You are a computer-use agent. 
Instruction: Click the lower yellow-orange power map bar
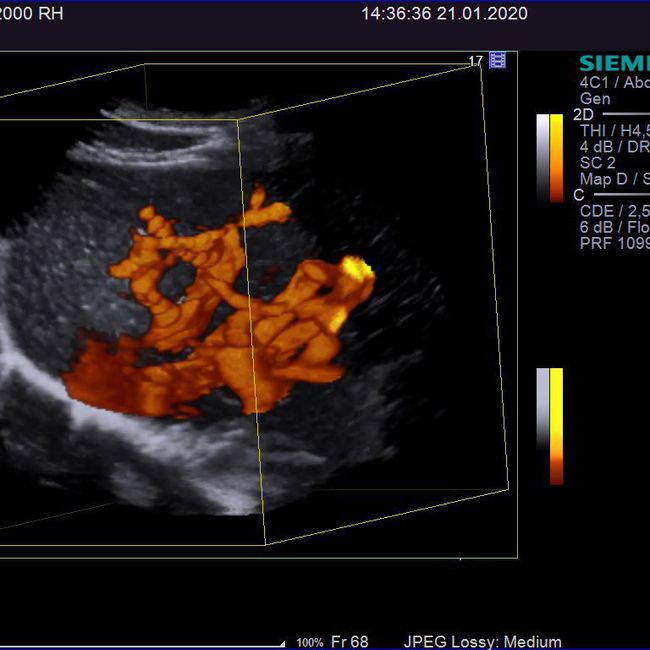[x=556, y=425]
